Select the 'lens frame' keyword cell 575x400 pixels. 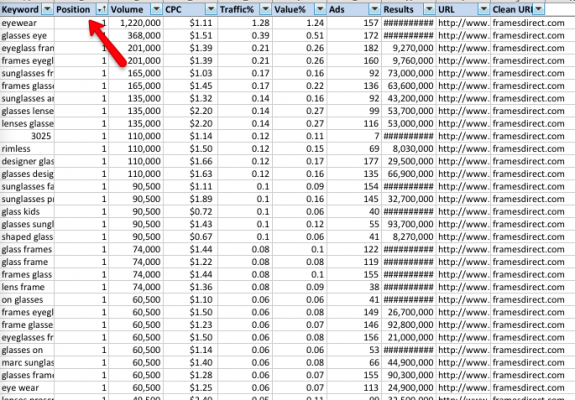tap(27, 287)
